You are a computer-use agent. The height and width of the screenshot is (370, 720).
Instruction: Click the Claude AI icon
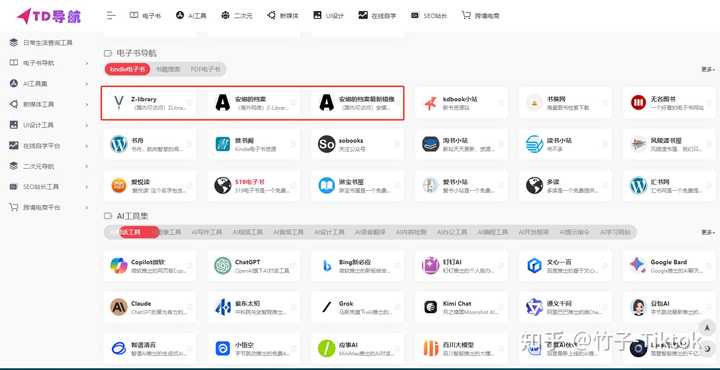[x=119, y=307]
